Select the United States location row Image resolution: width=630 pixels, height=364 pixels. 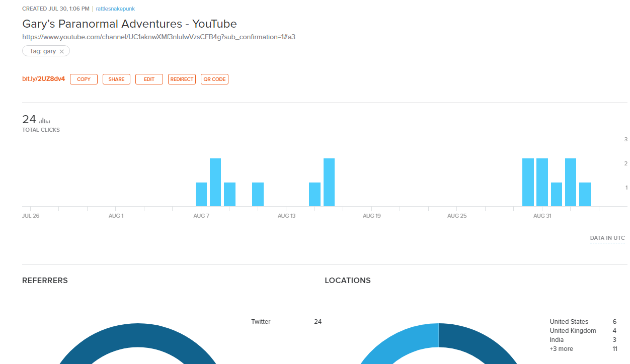583,322
